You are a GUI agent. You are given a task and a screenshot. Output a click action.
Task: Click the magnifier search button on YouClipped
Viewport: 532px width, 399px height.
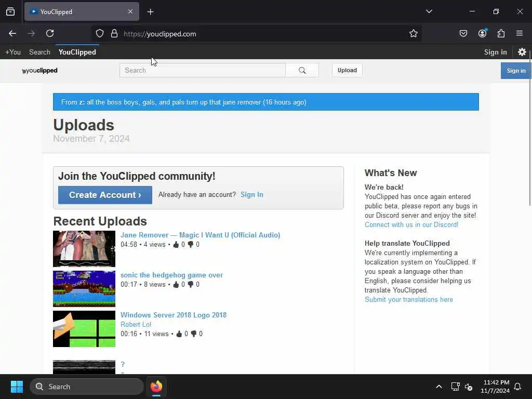302,70
